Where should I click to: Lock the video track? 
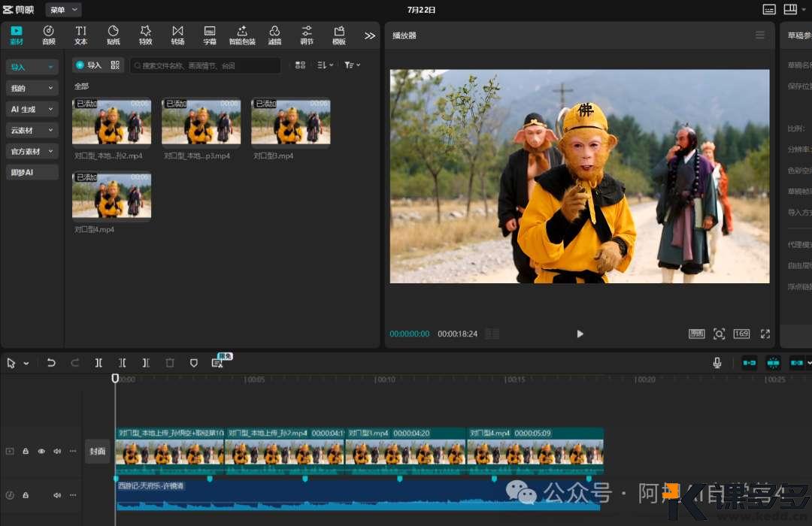pyautogui.click(x=26, y=452)
